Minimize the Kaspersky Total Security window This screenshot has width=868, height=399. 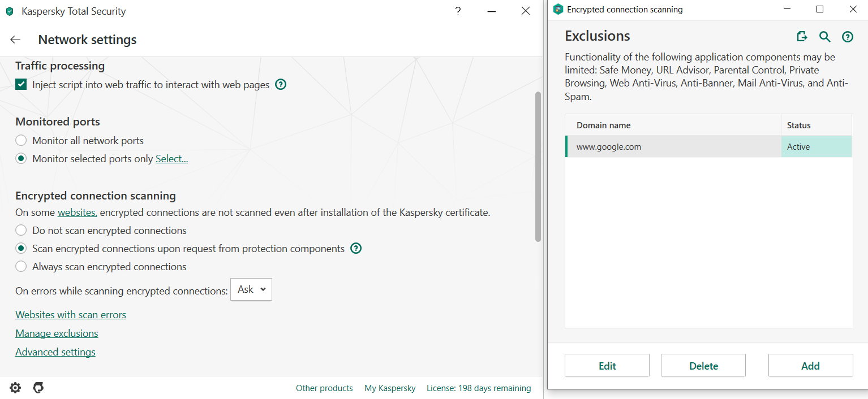pyautogui.click(x=492, y=11)
